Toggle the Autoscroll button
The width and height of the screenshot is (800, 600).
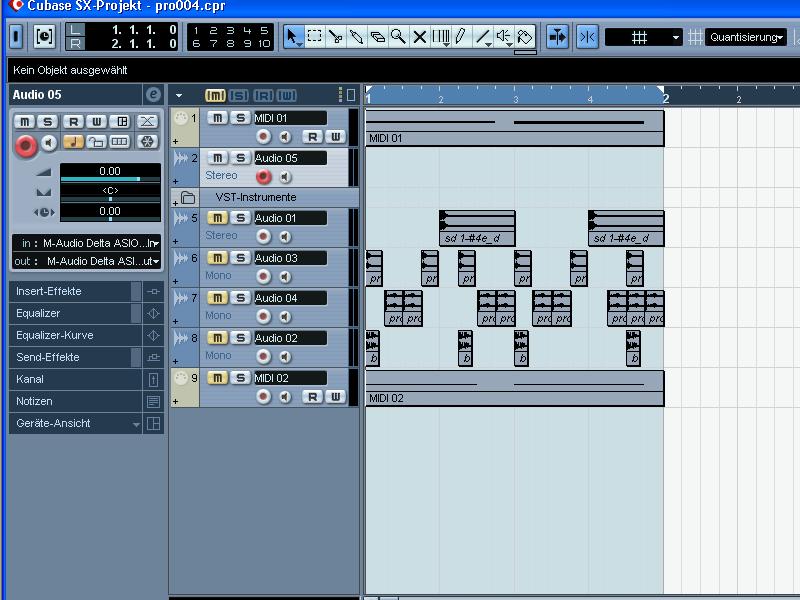[557, 37]
